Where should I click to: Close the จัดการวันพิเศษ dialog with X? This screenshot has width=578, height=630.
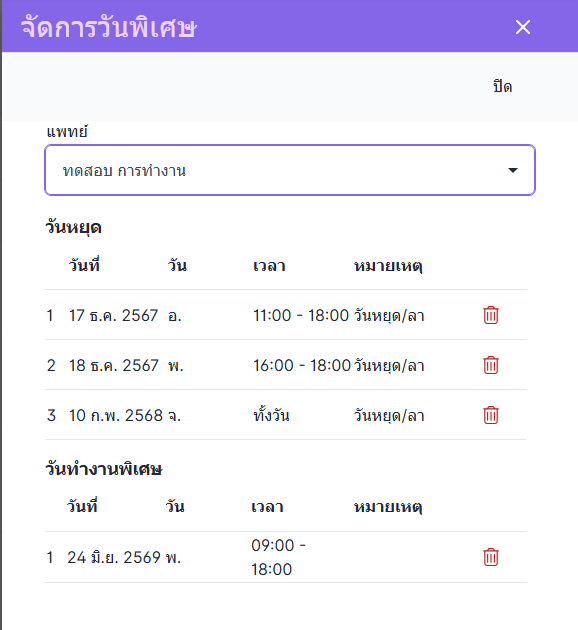coord(523,27)
